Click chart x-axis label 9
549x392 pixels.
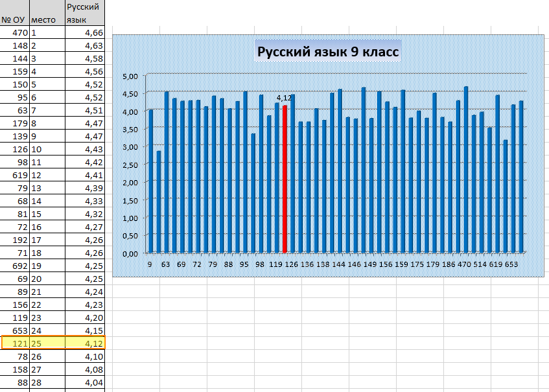pos(150,264)
